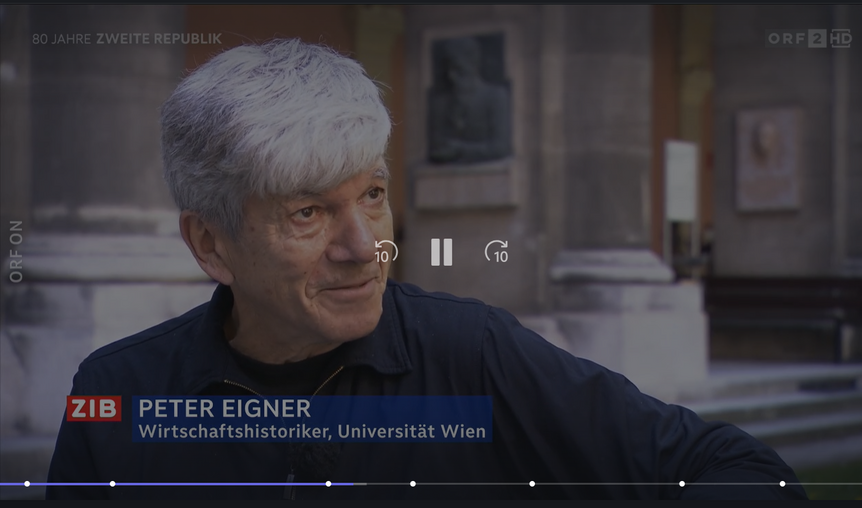This screenshot has height=508, width=862.
Task: Seek within the video progress bar
Action: [431, 484]
